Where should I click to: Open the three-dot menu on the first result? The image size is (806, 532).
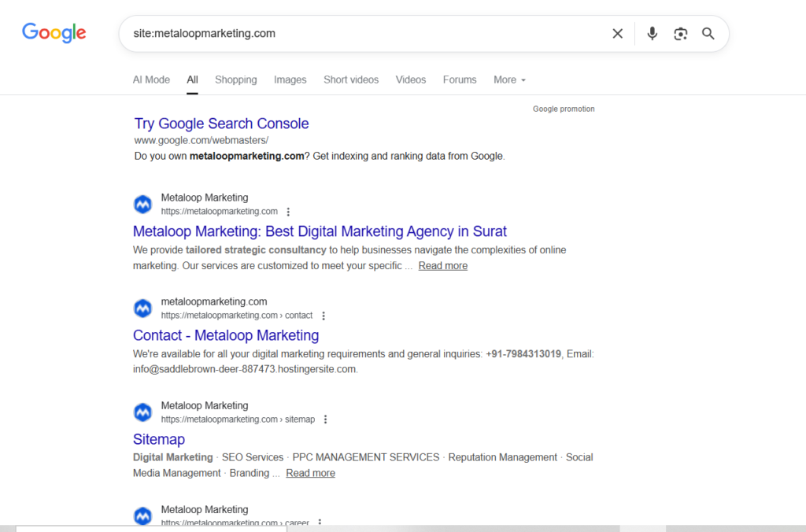[288, 212]
